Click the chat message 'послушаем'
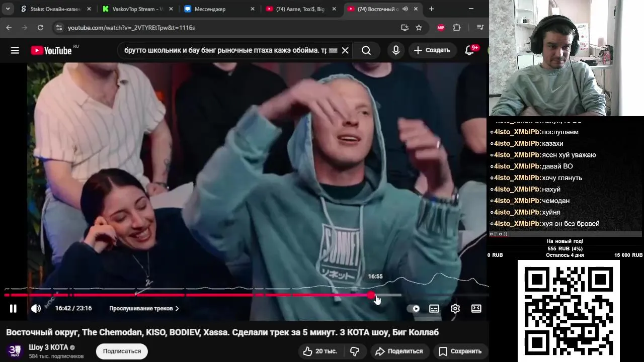 click(560, 132)
